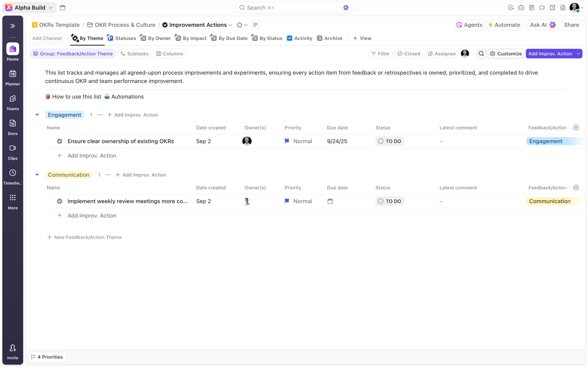Expand the collapsed sidebar with the double-arrow icon
Viewport: 588px width, 367px height.
coord(13,26)
